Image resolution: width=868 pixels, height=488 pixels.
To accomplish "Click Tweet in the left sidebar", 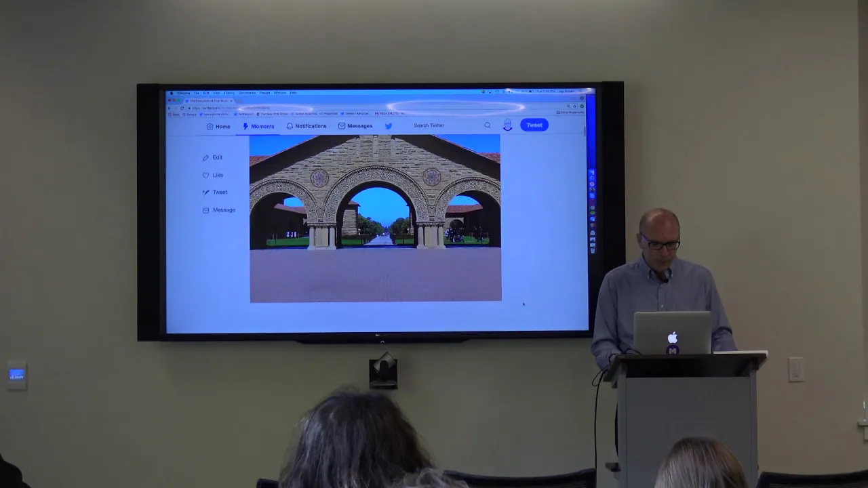I will click(x=214, y=192).
